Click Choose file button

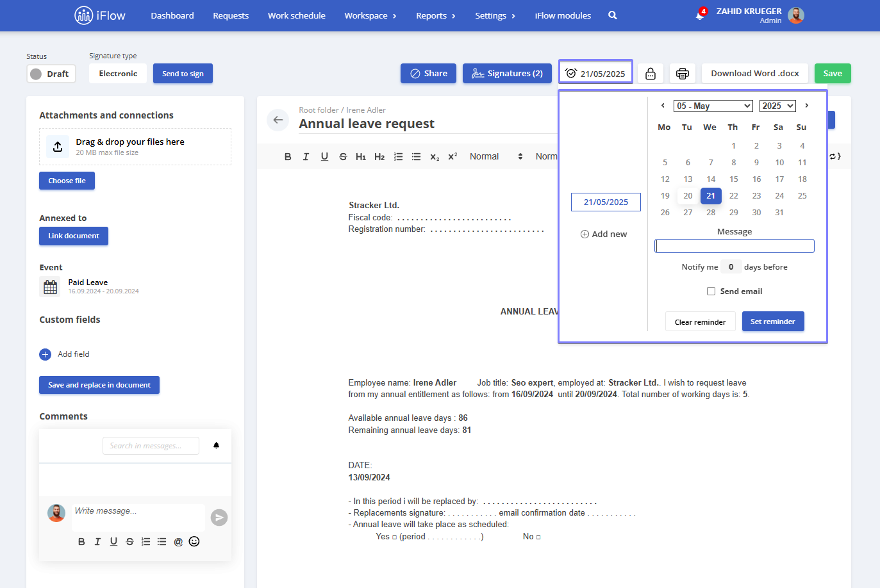point(67,181)
